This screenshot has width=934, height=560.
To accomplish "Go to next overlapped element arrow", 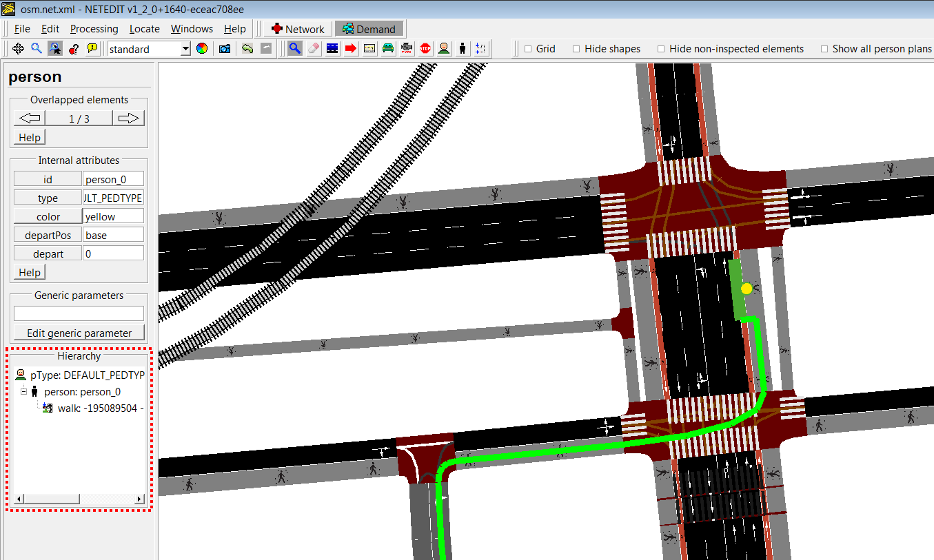I will click(x=129, y=118).
